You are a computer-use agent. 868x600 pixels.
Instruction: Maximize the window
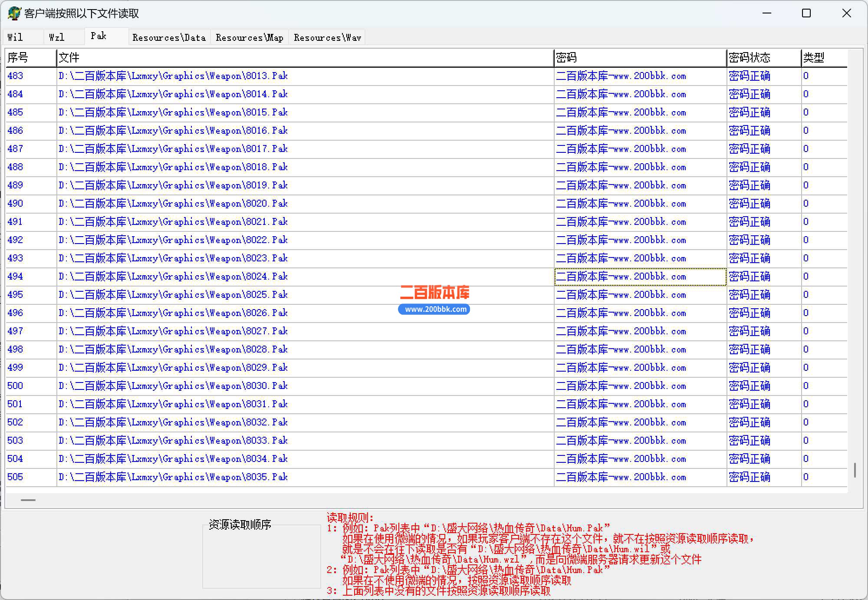[x=806, y=13]
